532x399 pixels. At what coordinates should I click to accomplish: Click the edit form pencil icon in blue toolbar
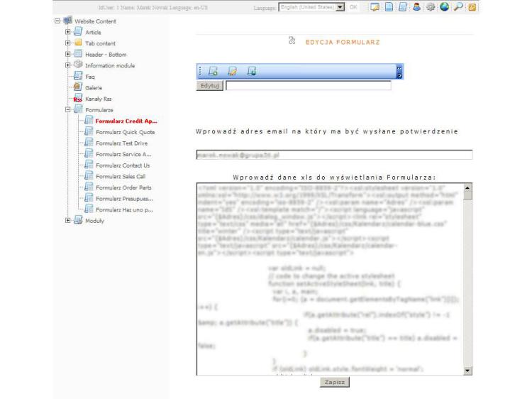pos(233,71)
